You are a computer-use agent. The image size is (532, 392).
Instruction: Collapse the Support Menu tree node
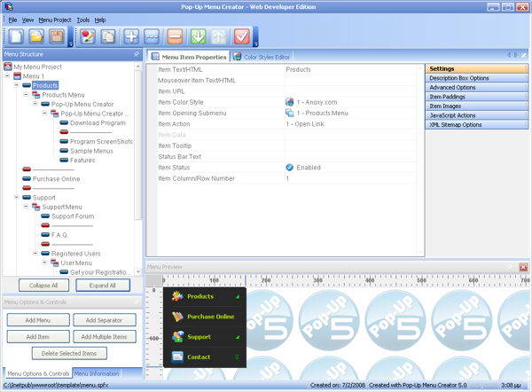click(x=26, y=207)
